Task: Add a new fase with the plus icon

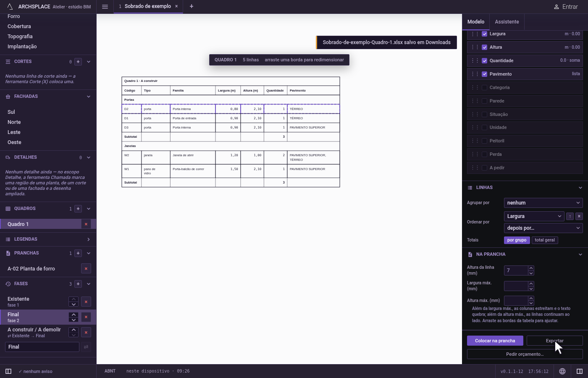Action: coord(78,284)
